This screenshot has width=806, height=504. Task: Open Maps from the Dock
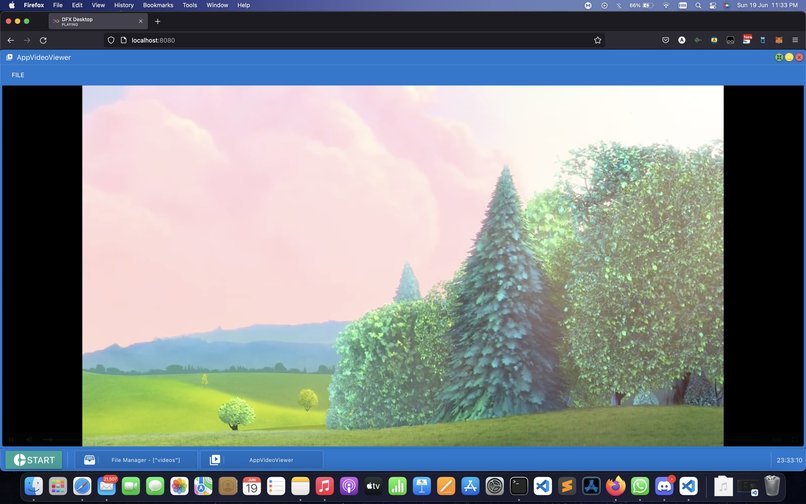pos(203,485)
